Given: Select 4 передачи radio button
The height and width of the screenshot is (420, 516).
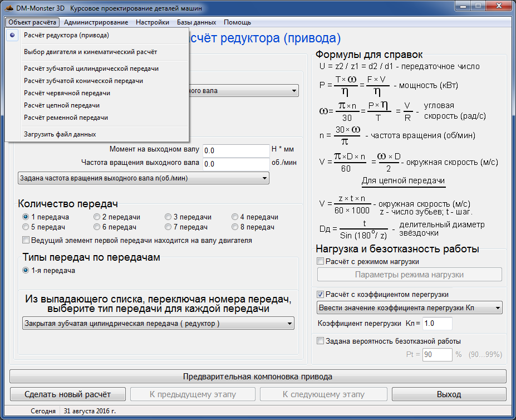Looking at the screenshot, I should click(235, 217).
